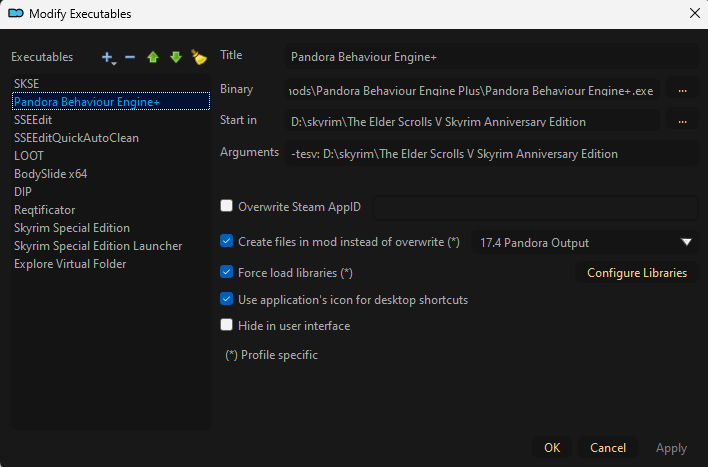This screenshot has width=708, height=467.
Task: Select SKSE in executables list
Action: coord(111,84)
